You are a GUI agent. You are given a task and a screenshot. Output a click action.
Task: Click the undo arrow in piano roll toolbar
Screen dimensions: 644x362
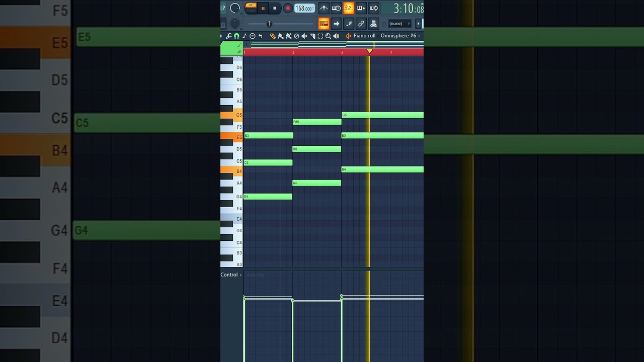(x=260, y=36)
